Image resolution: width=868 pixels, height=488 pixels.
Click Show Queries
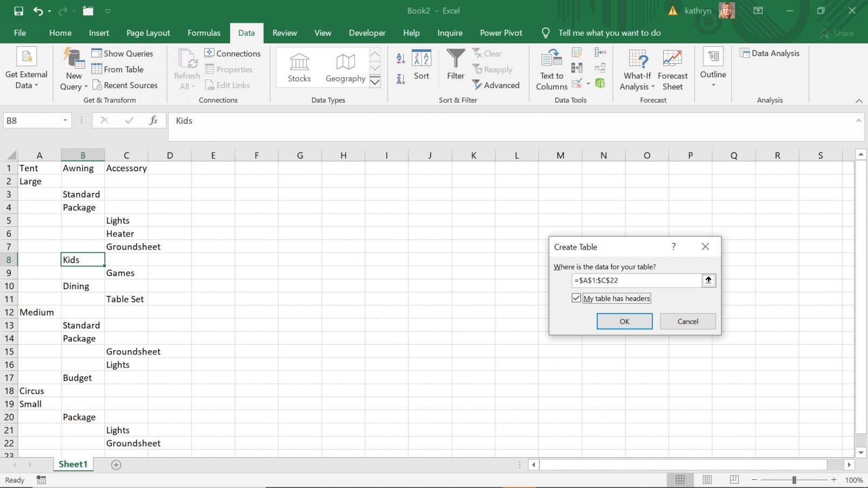122,54
